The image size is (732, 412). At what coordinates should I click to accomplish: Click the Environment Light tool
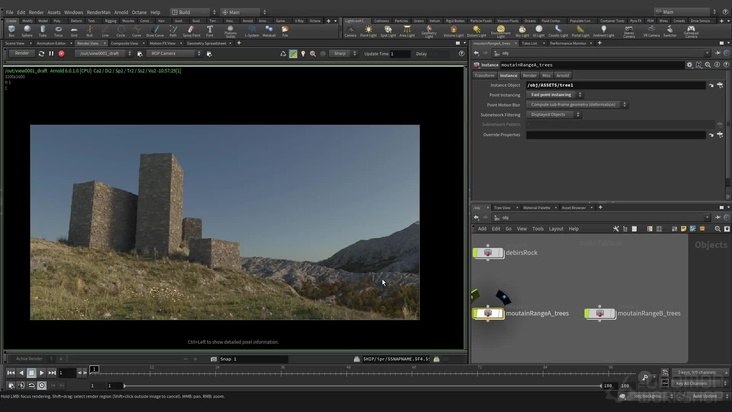tap(500, 31)
